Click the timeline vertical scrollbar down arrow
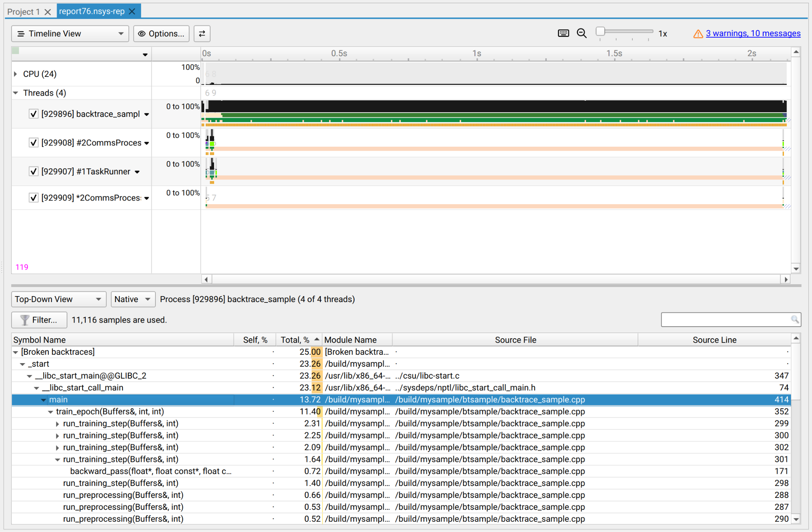 click(796, 269)
